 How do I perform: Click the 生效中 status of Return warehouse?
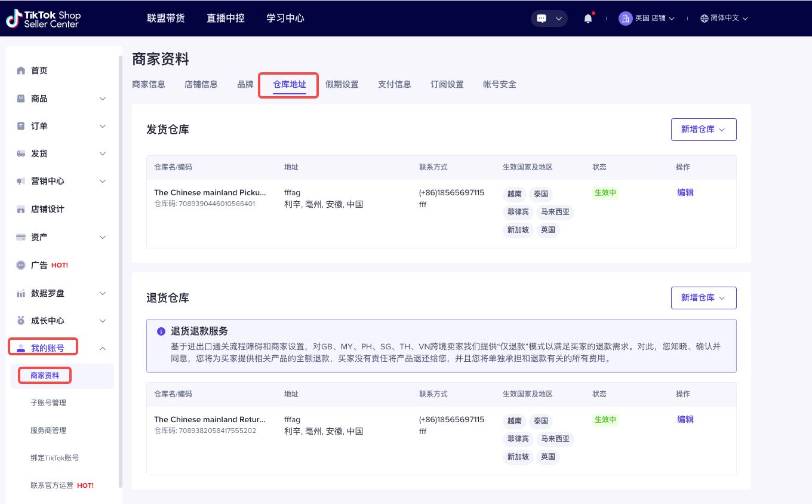(605, 420)
